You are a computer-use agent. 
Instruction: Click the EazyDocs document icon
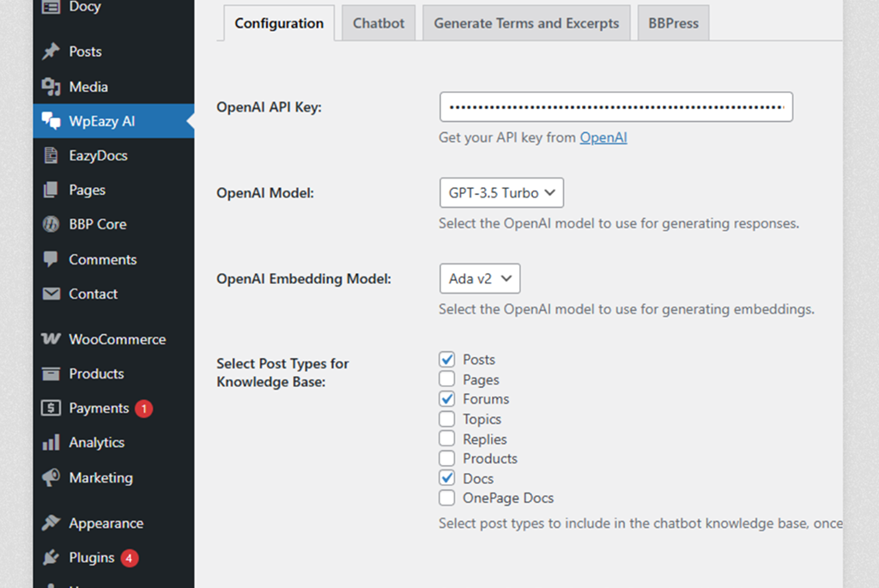point(51,155)
